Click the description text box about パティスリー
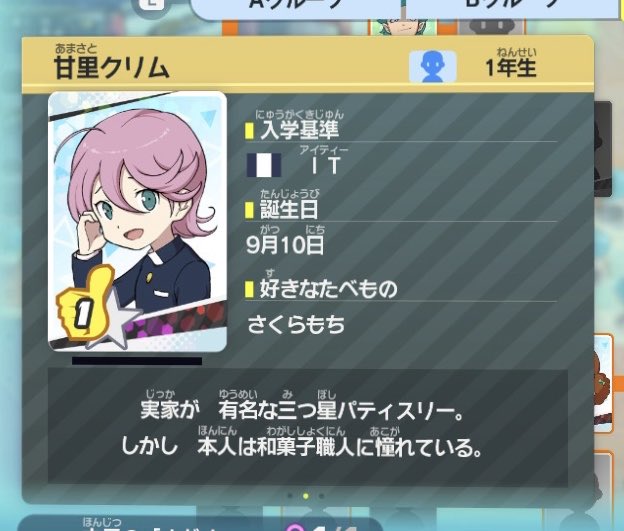The image size is (624, 531). [x=308, y=426]
